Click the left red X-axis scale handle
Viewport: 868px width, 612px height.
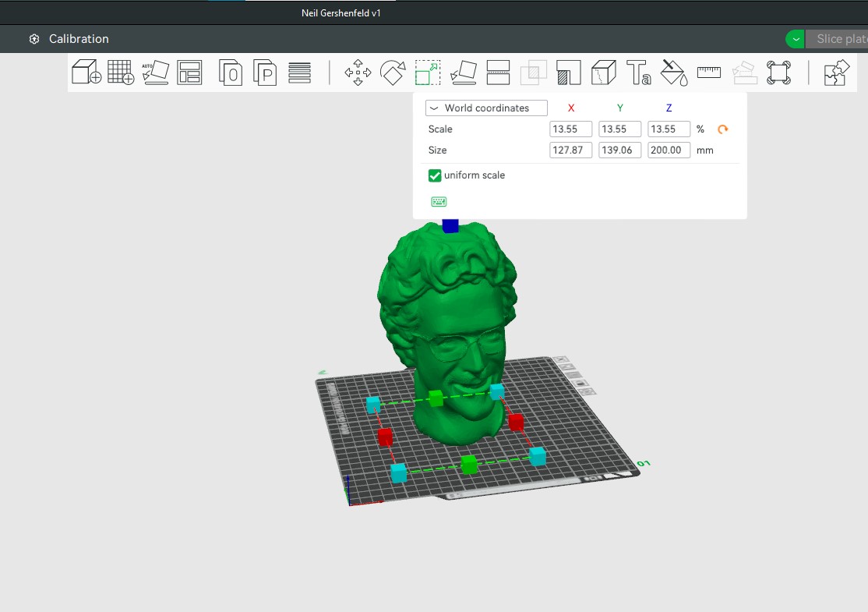point(385,437)
